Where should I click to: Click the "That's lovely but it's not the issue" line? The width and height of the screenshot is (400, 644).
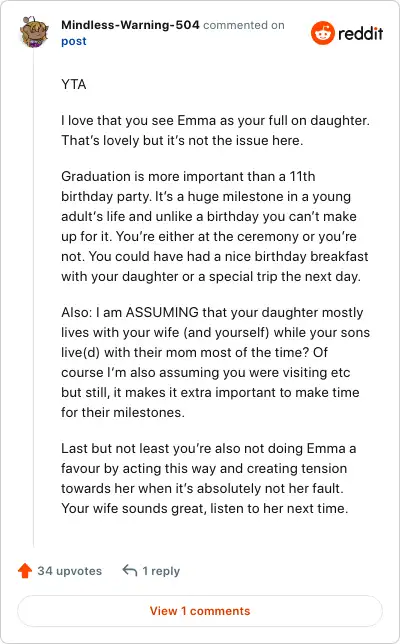182,140
